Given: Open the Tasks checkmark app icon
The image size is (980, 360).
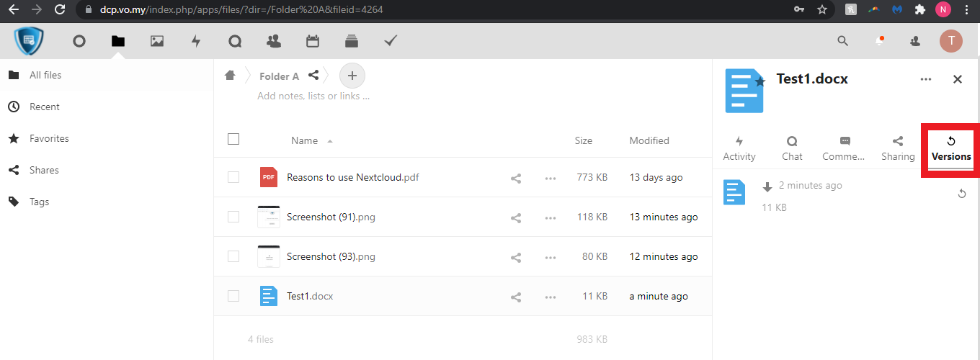Looking at the screenshot, I should 391,41.
